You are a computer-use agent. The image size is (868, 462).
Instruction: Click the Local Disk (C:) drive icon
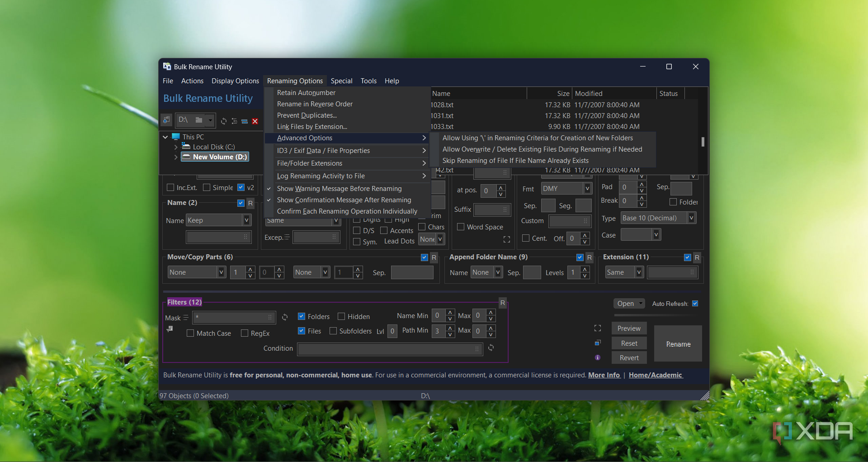click(186, 146)
